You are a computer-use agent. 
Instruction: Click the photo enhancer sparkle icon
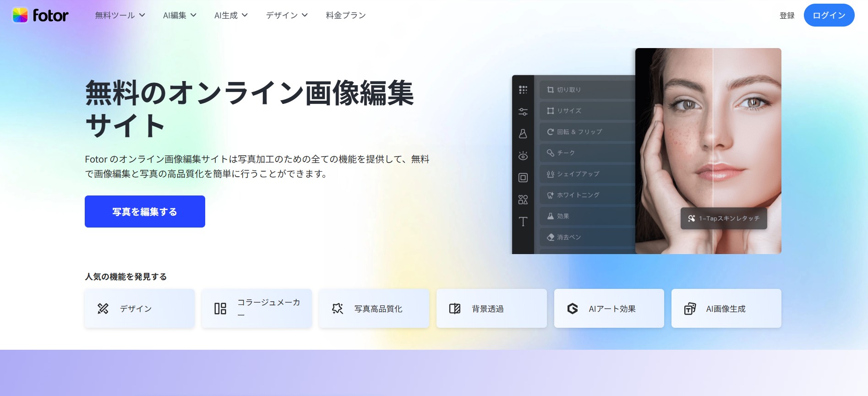[x=338, y=309]
